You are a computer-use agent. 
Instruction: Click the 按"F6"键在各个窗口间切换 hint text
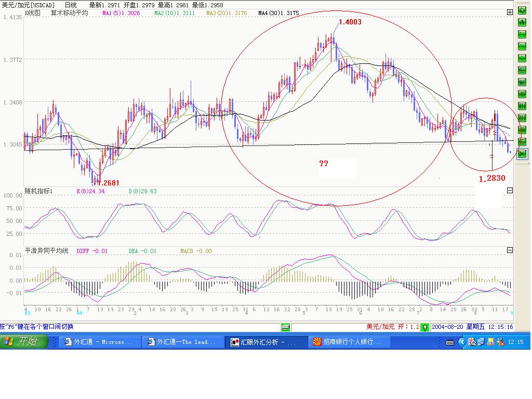37,326
